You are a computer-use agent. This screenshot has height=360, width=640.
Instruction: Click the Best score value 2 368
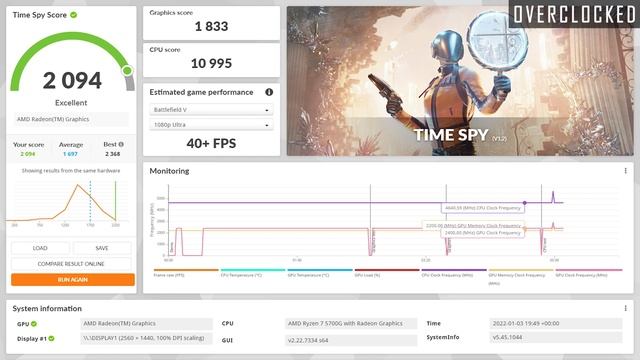[113, 154]
